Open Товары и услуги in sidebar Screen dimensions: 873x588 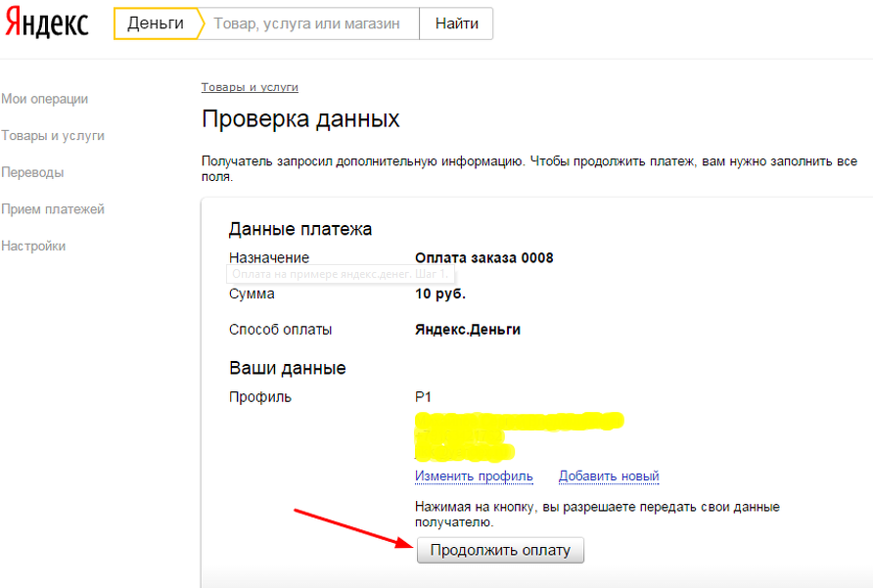click(53, 136)
